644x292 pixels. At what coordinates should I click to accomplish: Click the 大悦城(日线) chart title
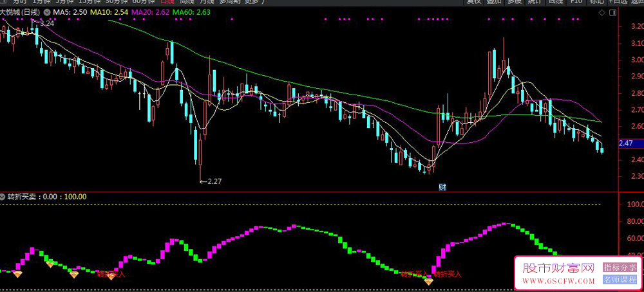coord(20,12)
